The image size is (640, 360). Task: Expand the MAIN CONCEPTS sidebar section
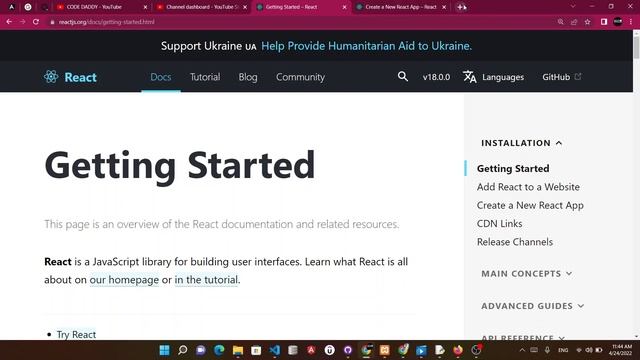click(x=527, y=273)
